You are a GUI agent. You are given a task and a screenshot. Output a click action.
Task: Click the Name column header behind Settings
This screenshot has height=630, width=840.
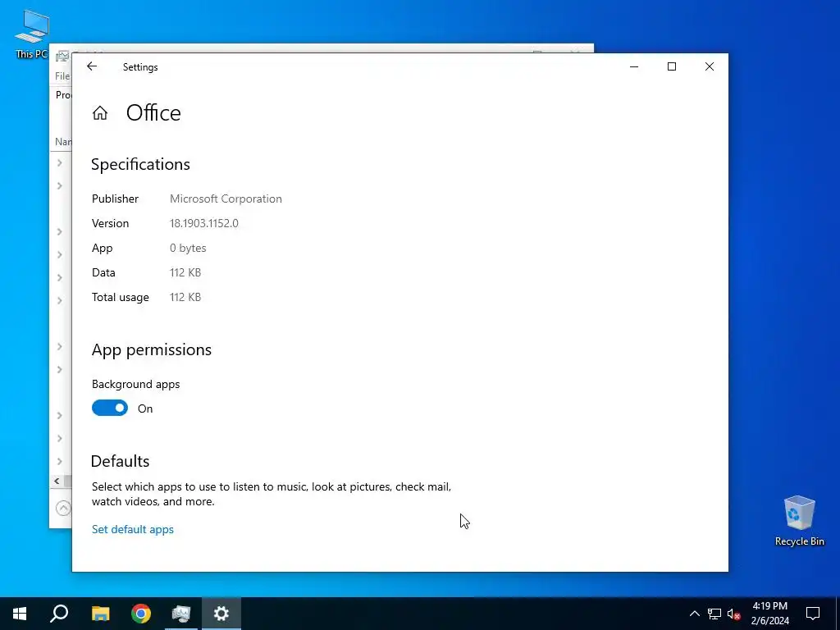pyautogui.click(x=63, y=142)
